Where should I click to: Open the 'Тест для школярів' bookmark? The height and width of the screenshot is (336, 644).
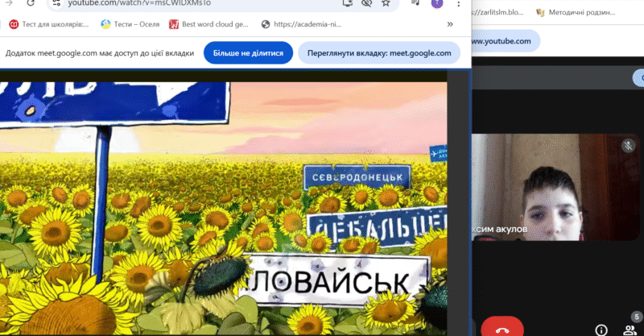pos(48,24)
